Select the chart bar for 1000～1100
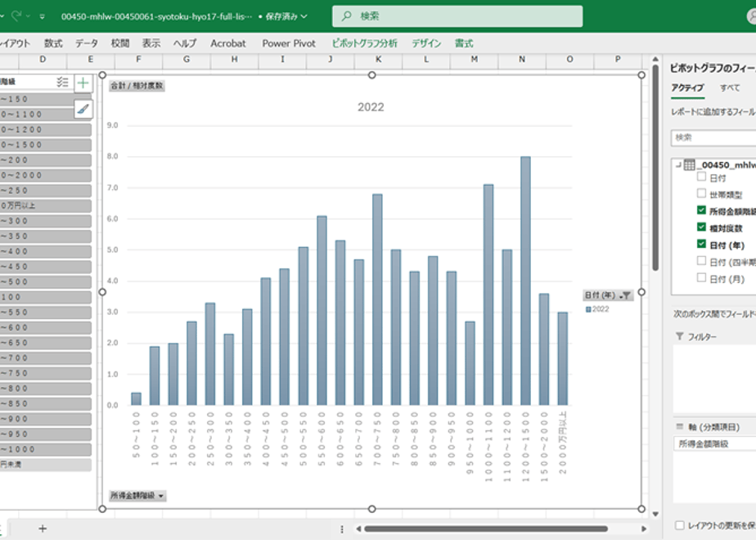The height and width of the screenshot is (540, 756). point(488,295)
